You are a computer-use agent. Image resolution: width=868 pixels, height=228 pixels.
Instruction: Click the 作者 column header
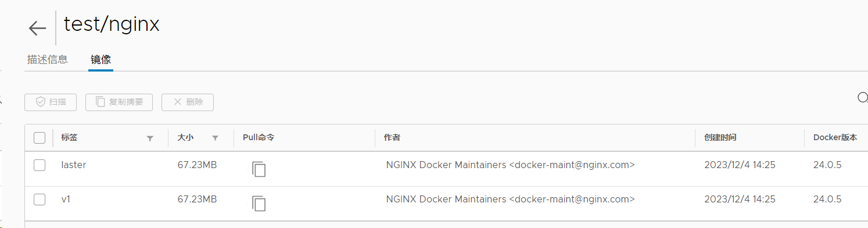(392, 138)
